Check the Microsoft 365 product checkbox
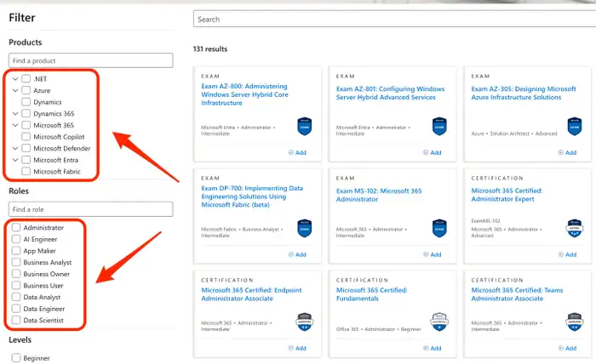The image size is (596, 364). click(x=26, y=125)
